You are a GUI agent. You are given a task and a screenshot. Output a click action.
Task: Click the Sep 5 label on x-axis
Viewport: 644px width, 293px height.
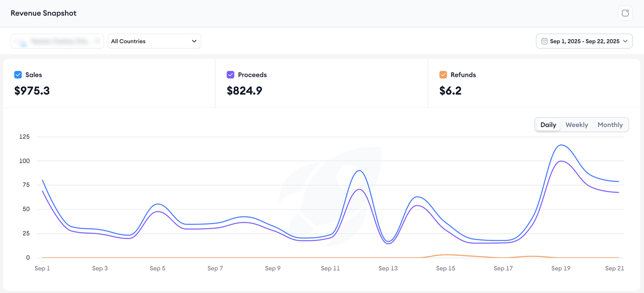157,268
